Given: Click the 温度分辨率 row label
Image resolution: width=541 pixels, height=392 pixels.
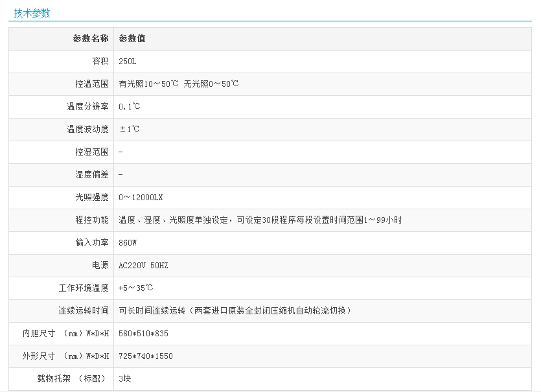Looking at the screenshot, I should tap(87, 107).
